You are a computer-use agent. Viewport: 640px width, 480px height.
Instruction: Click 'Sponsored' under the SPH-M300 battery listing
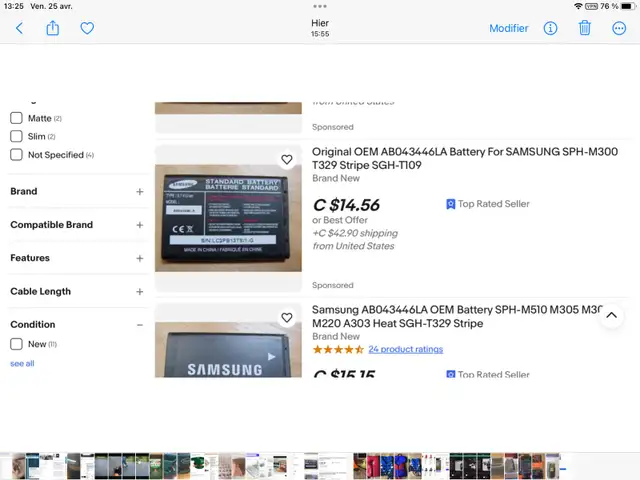click(333, 285)
